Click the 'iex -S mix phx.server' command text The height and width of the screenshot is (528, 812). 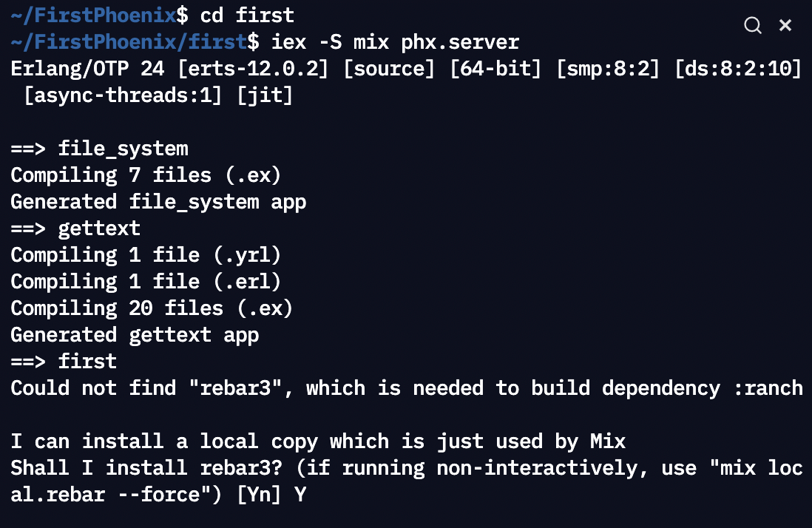pos(395,42)
